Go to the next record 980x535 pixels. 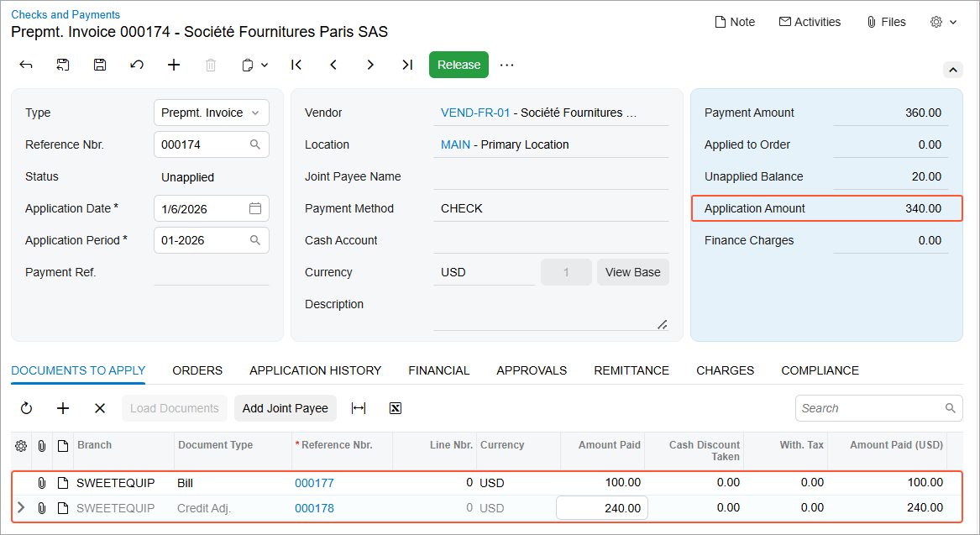370,65
